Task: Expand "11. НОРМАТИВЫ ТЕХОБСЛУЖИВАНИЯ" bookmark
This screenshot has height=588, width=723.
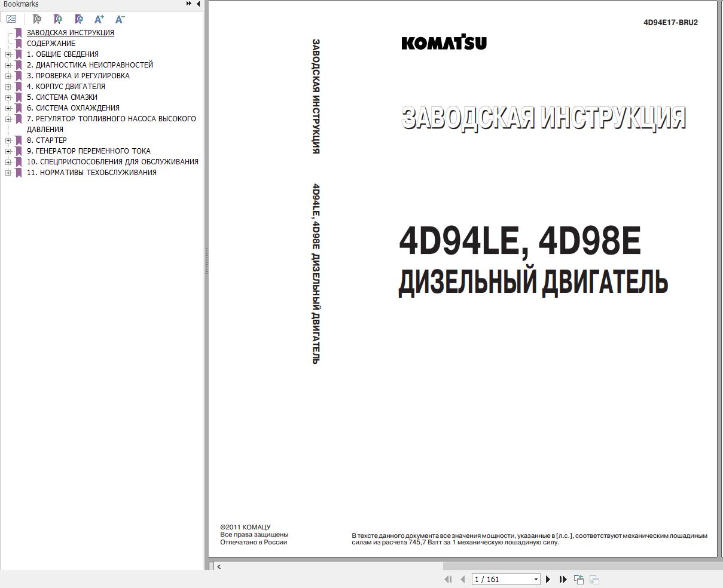Action: click(7, 172)
